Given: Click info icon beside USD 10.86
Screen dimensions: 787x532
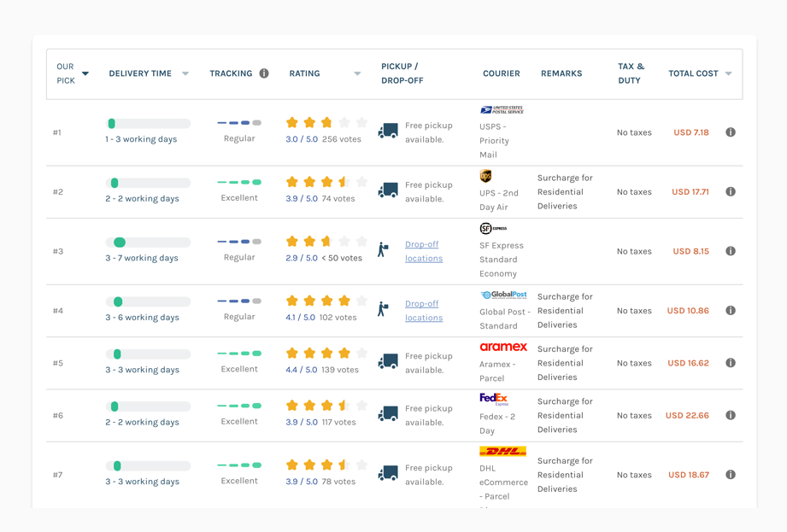Looking at the screenshot, I should point(731,311).
